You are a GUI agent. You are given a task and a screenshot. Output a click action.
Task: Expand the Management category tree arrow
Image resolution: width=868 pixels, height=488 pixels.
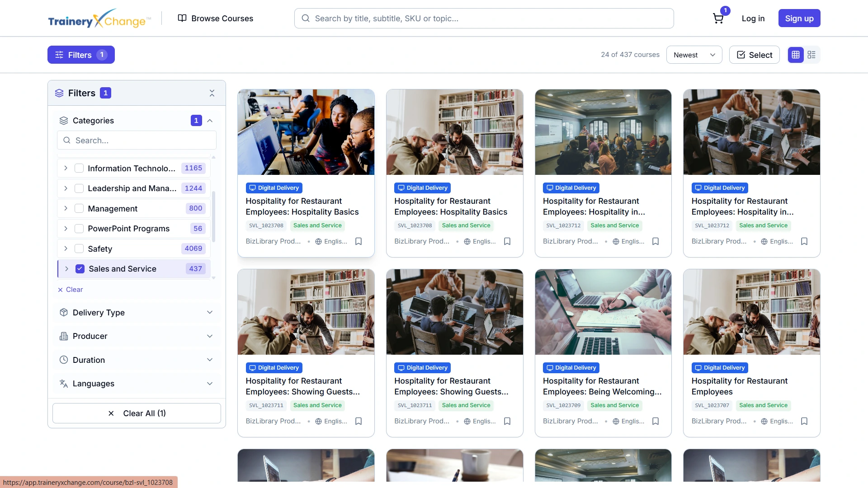click(x=66, y=209)
